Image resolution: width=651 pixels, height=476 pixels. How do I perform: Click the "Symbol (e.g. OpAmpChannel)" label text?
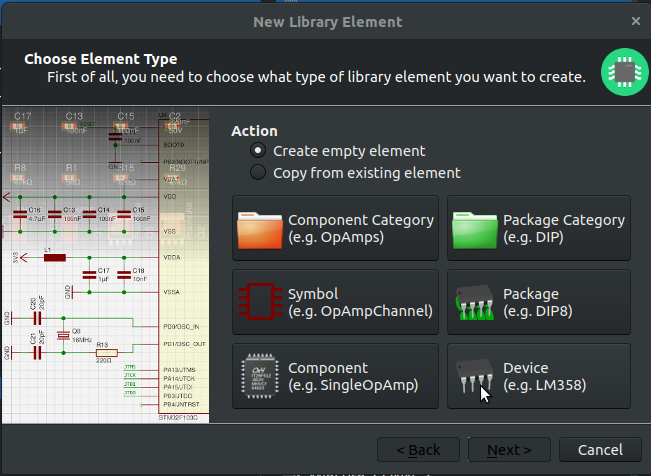pyautogui.click(x=360, y=302)
